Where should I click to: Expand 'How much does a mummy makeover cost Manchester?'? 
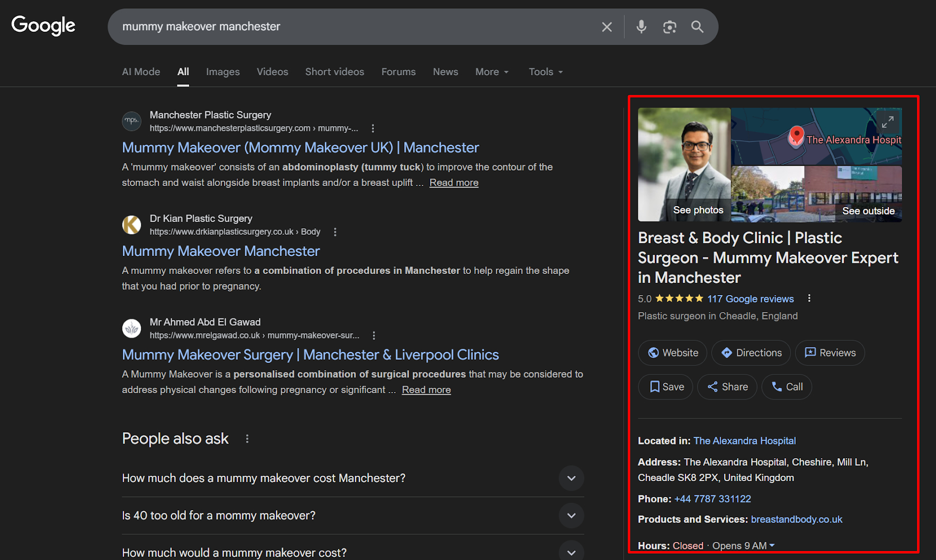(x=571, y=478)
